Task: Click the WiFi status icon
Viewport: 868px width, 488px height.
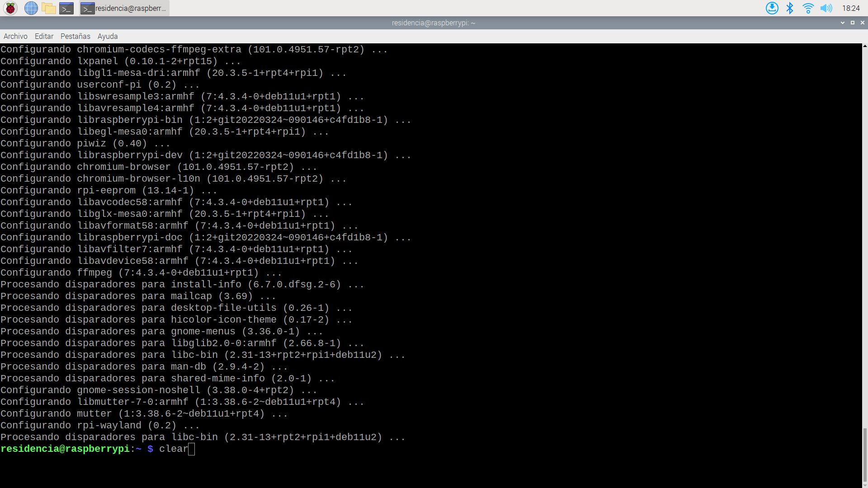Action: 809,8
